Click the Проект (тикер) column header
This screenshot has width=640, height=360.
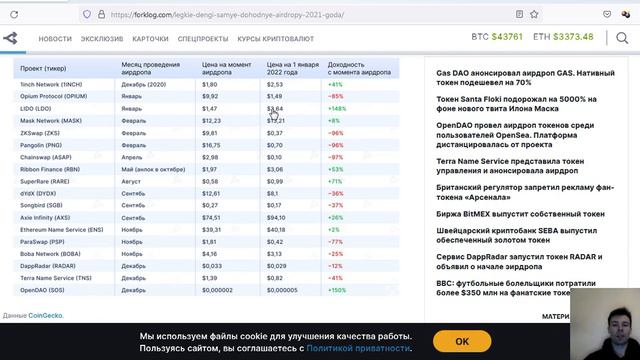click(x=43, y=69)
